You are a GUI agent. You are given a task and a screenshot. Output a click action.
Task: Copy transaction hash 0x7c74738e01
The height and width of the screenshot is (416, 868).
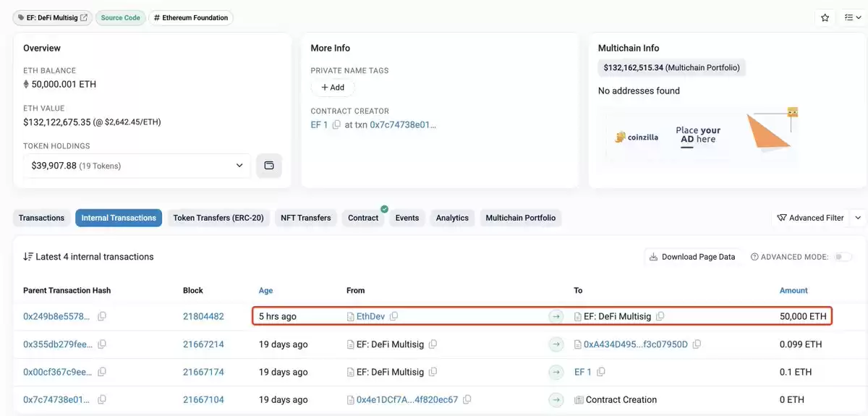(x=102, y=399)
